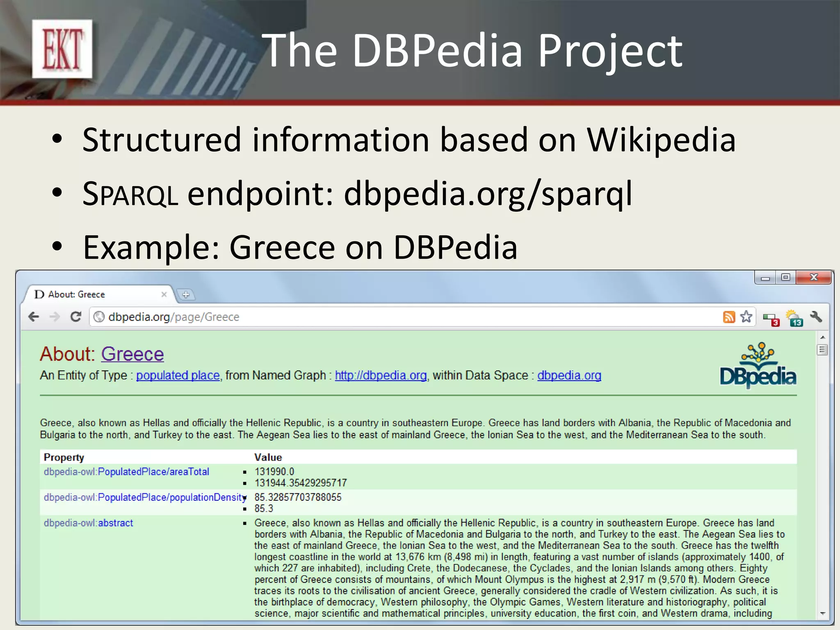Click the scrollbar up arrow
Viewport: 840px width, 630px height.
click(x=822, y=337)
